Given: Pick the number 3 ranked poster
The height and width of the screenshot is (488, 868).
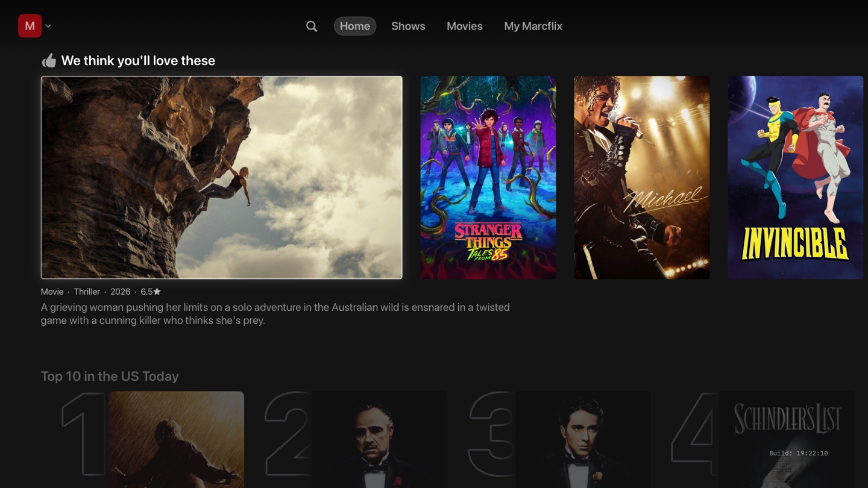Looking at the screenshot, I should coord(582,439).
